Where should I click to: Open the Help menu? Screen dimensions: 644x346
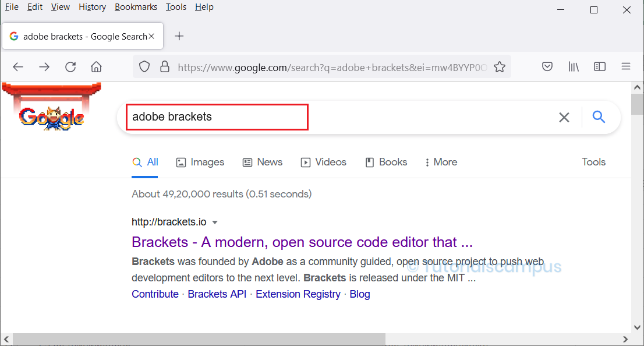pos(204,7)
